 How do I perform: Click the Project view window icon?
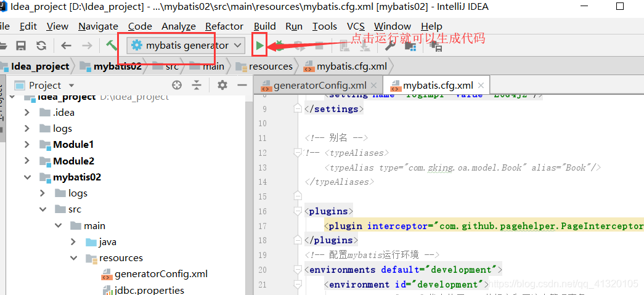point(20,86)
